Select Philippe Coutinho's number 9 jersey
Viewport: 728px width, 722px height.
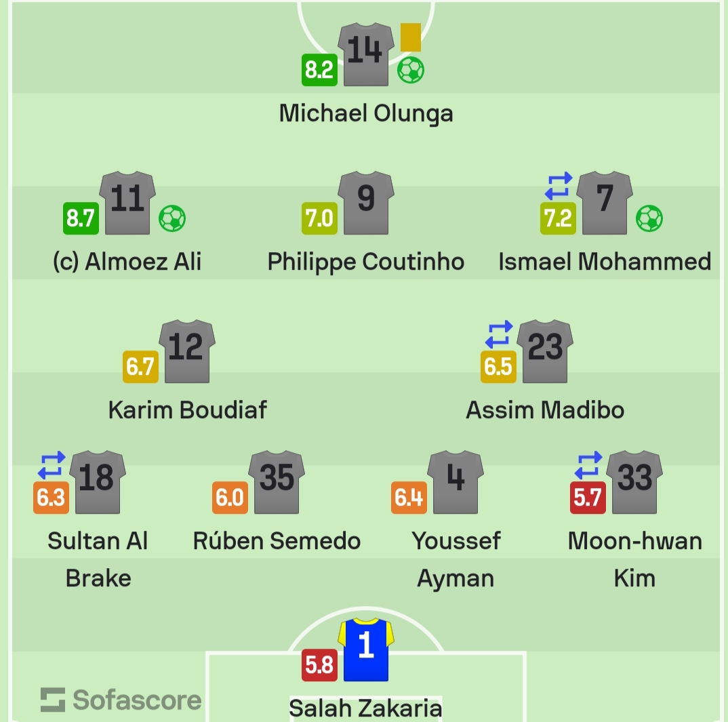[366, 203]
